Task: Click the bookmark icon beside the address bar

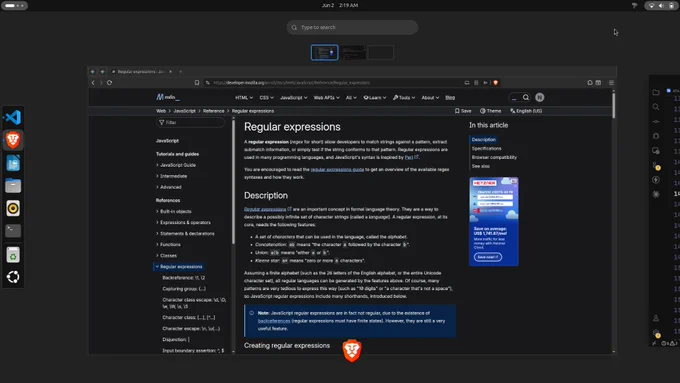Action: tap(197, 83)
